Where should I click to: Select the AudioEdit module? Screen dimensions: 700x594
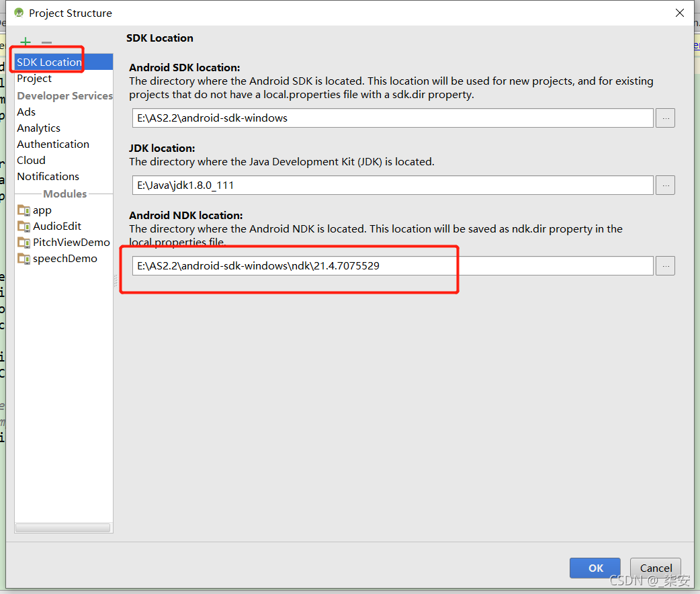pyautogui.click(x=57, y=226)
